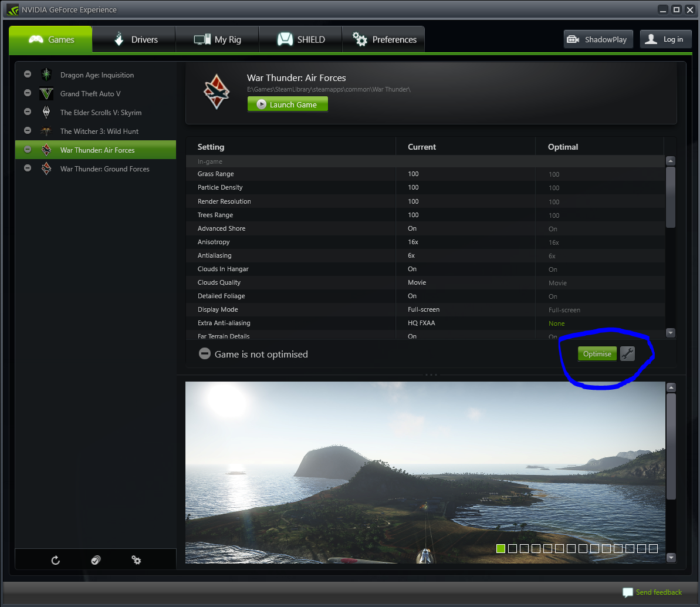Click minus status icon beside Grand Theft Auto V
Viewport: 700px width, 607px height.
(x=28, y=93)
